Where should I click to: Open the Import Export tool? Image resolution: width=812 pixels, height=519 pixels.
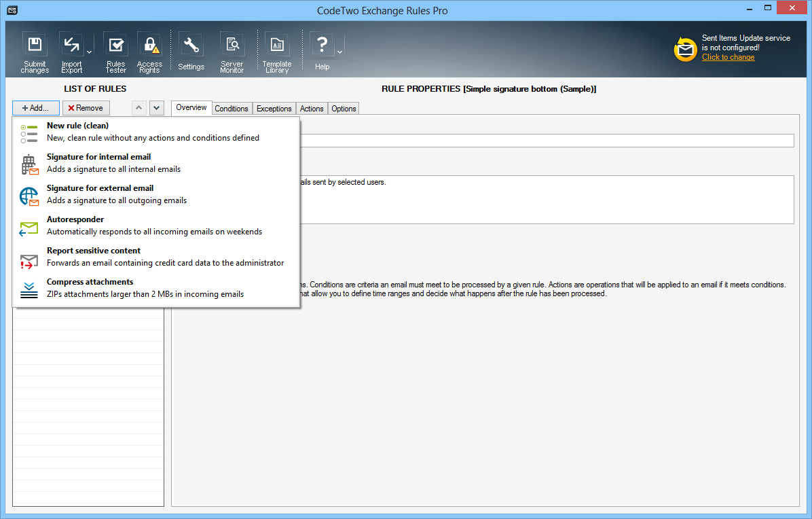tap(71, 52)
